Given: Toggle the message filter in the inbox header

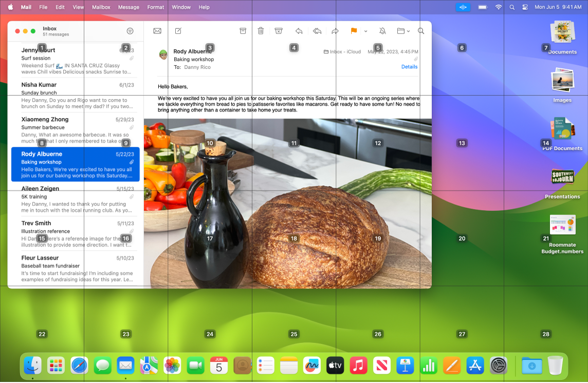Looking at the screenshot, I should [130, 31].
